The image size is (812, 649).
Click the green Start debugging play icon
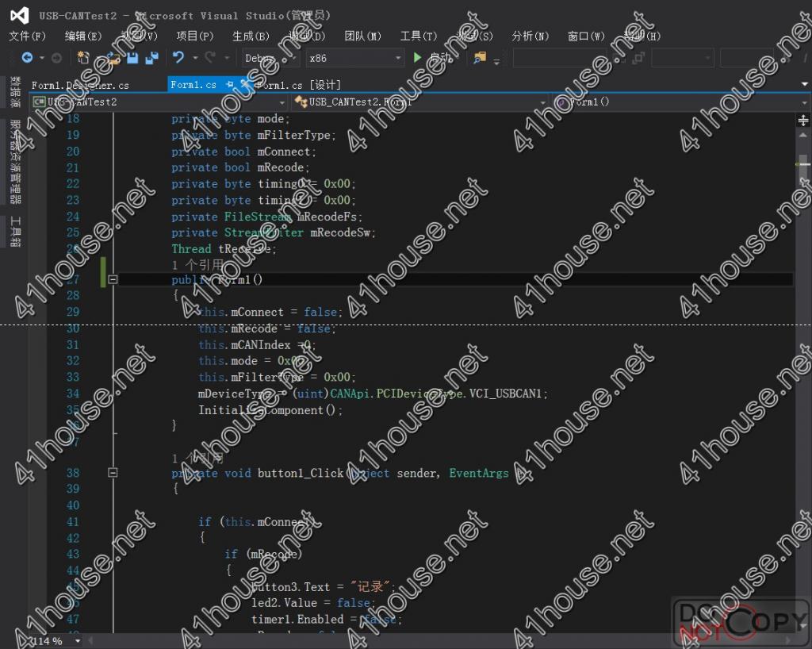click(x=417, y=57)
